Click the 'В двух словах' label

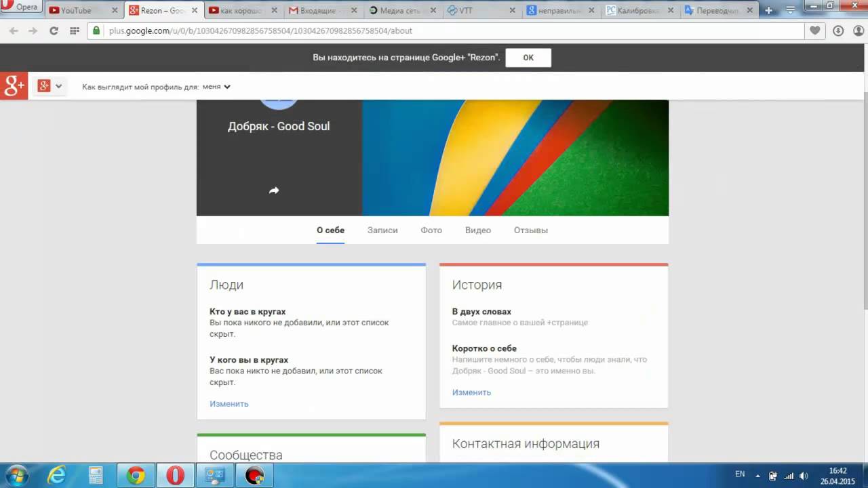481,312
